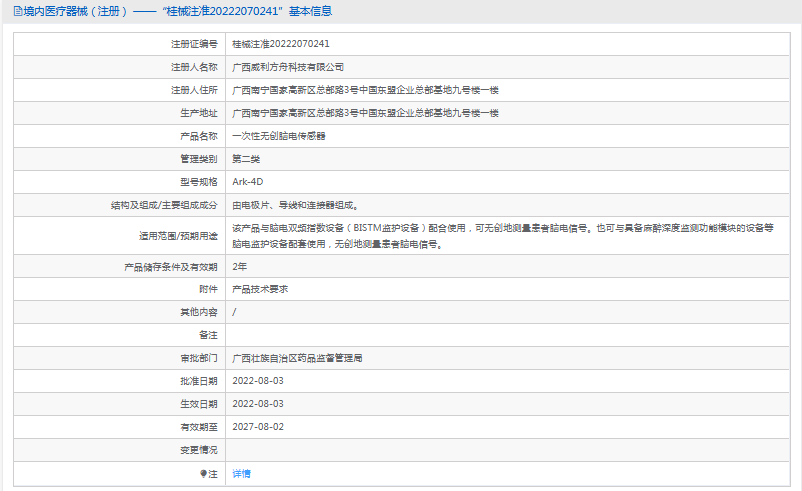The height and width of the screenshot is (491, 802).
Task: Open the 详情 link in the last row
Action: pyautogui.click(x=241, y=474)
